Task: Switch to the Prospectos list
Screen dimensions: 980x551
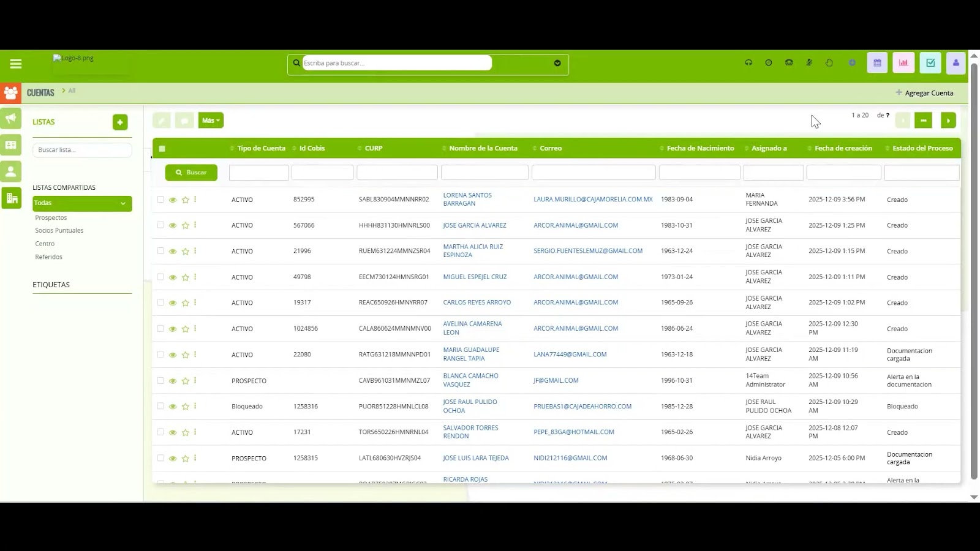Action: click(51, 217)
